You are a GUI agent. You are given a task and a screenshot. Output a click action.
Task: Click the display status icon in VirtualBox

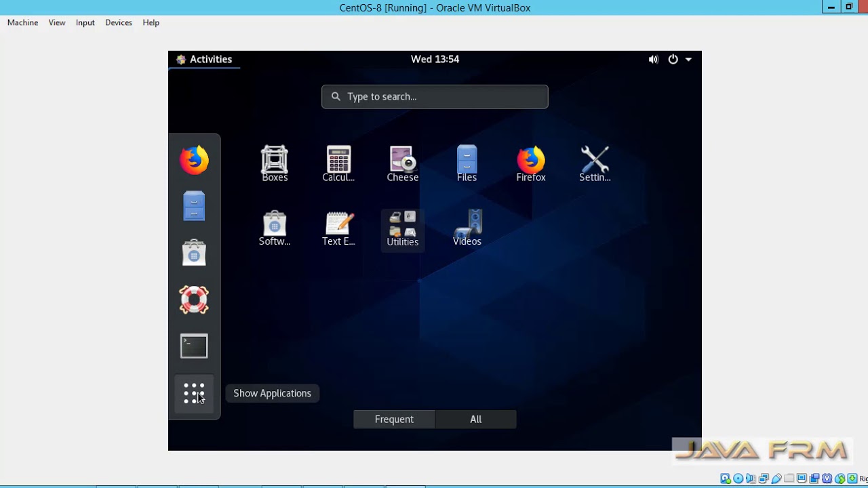tap(802, 479)
